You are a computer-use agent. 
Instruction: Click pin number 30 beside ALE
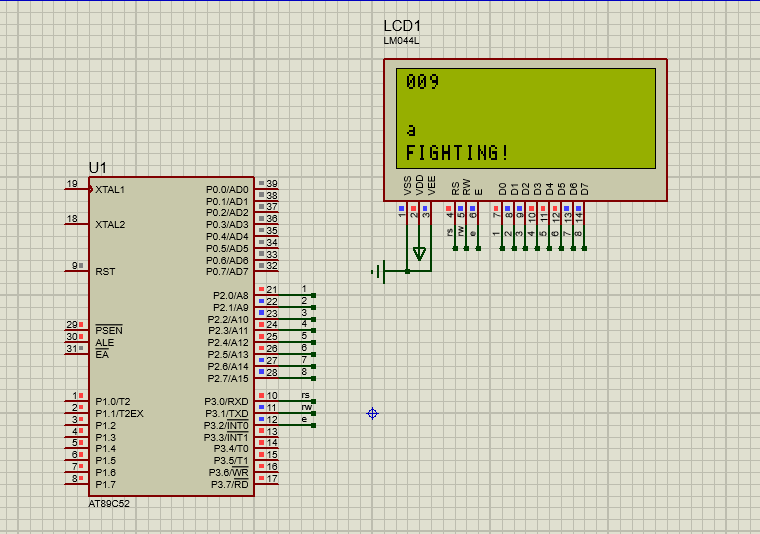click(x=72, y=337)
